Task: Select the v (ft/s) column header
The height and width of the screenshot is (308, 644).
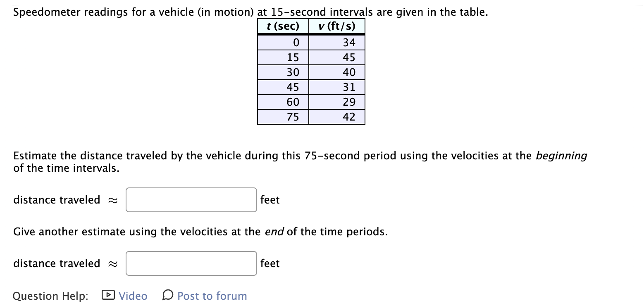Action: click(x=337, y=26)
